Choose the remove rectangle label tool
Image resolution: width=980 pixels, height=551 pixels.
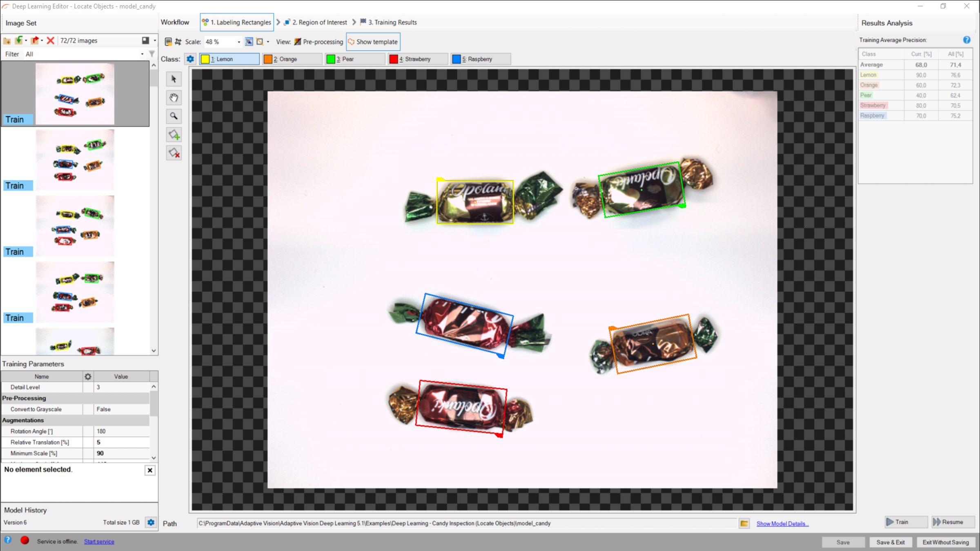tap(174, 153)
